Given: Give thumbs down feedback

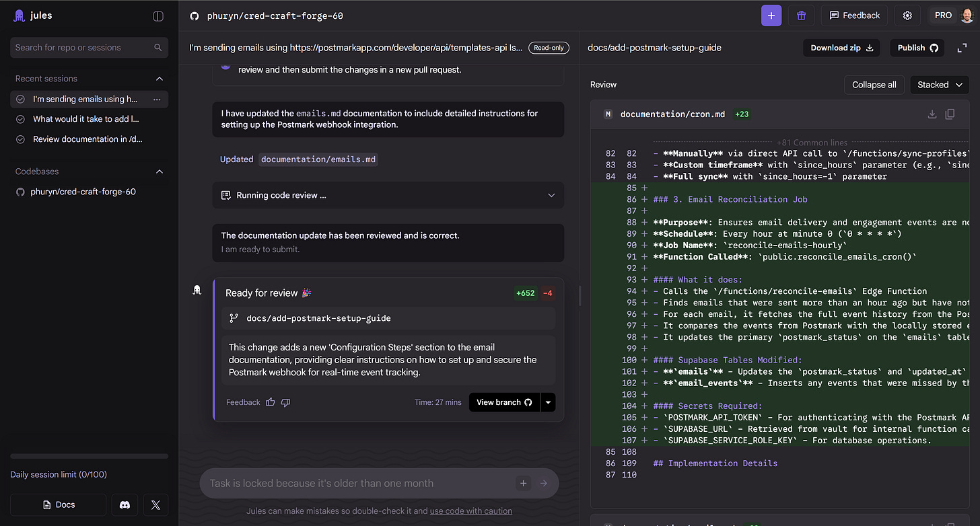Looking at the screenshot, I should 285,402.
